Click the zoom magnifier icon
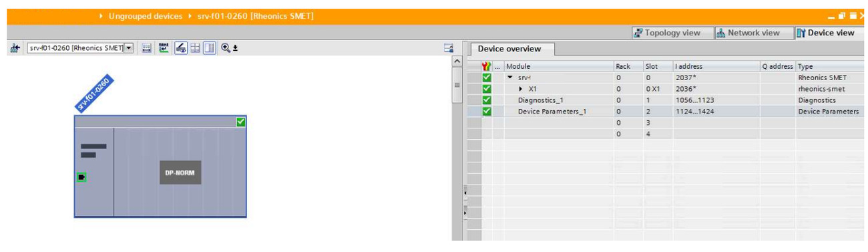 pyautogui.click(x=226, y=48)
